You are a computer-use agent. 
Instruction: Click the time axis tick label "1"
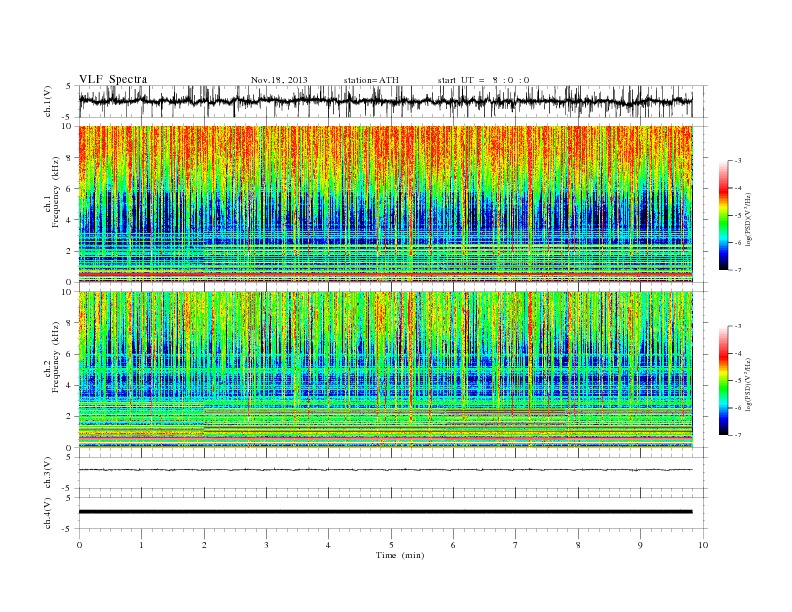coord(141,545)
